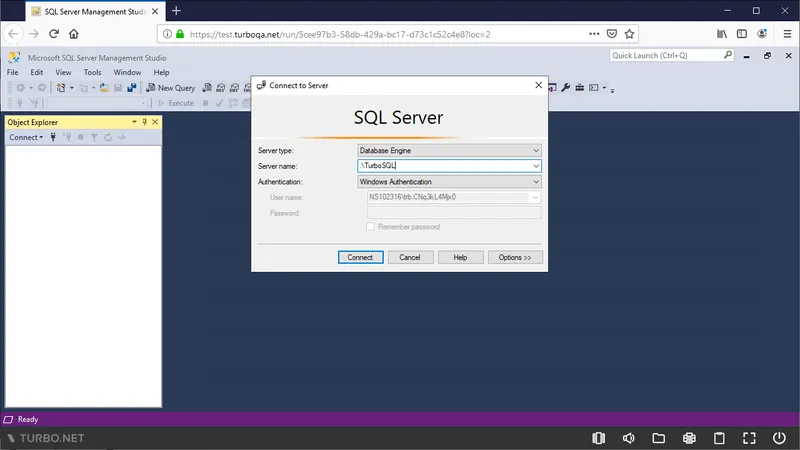Open the Server type dropdown
Image resolution: width=800 pixels, height=450 pixels.
coord(449,151)
